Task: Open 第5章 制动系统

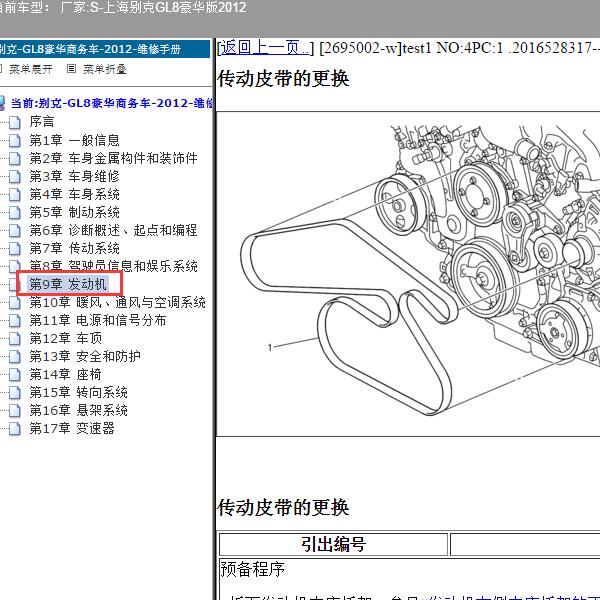Action: (x=75, y=212)
